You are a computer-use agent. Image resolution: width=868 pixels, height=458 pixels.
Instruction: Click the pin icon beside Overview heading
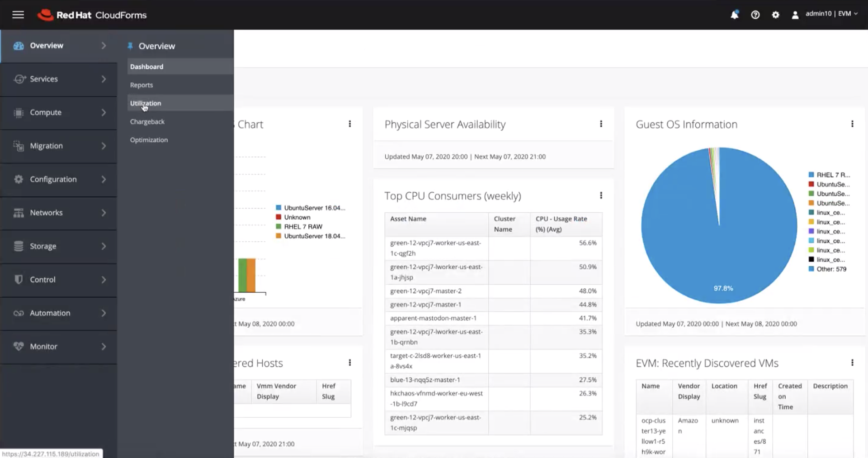coord(130,46)
